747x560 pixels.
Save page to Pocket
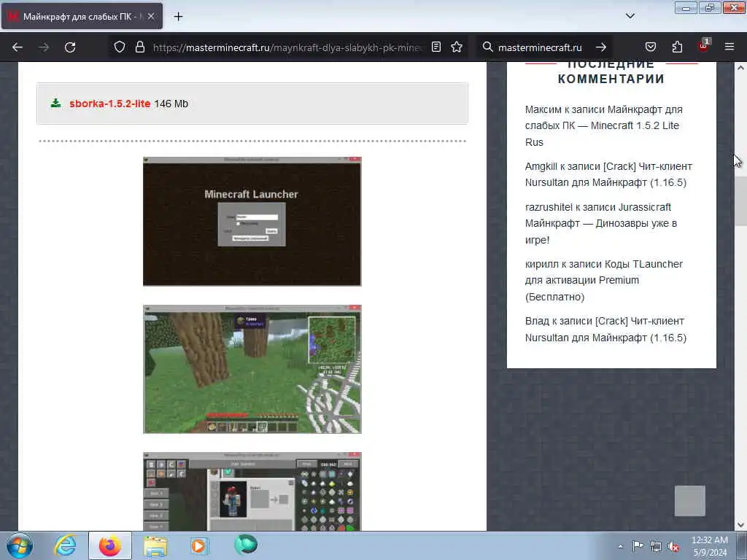[650, 47]
